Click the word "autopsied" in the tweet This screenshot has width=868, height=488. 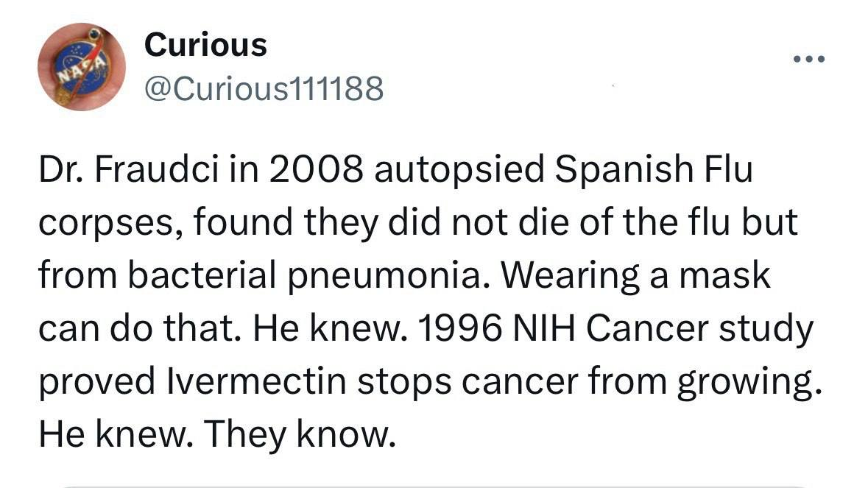(459, 170)
